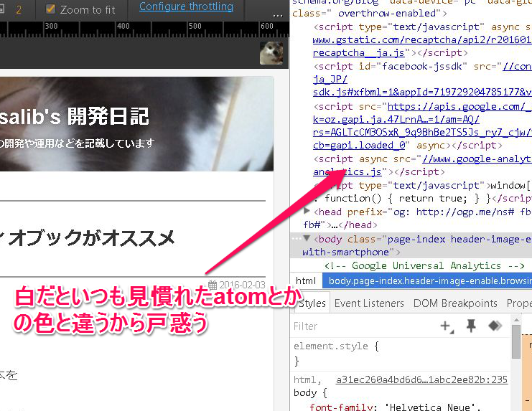Collapse the body class page-index node
Image resolution: width=532 pixels, height=411 pixels.
point(307,238)
